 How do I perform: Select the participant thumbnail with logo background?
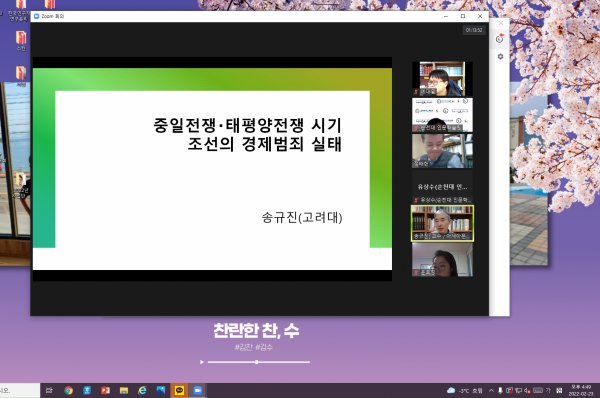[442, 115]
